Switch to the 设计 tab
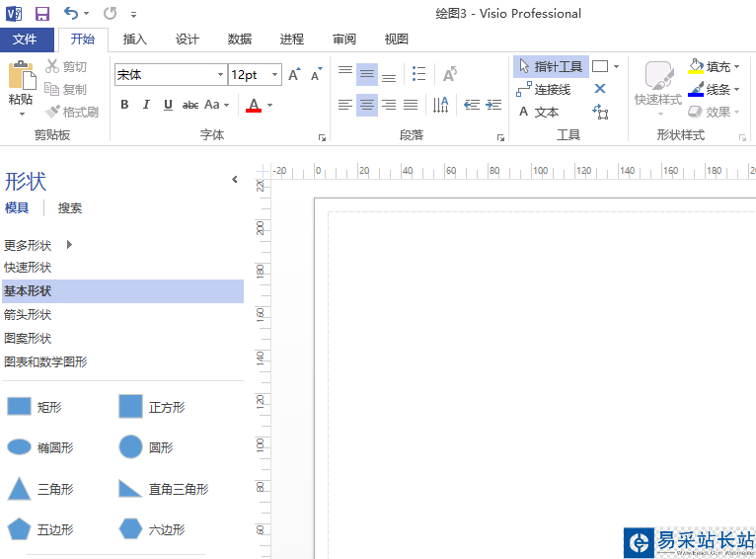Viewport: 756px width, 559px height. click(187, 40)
